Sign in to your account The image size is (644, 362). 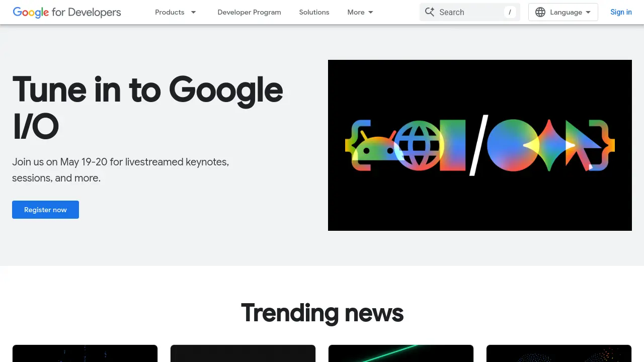tap(621, 12)
